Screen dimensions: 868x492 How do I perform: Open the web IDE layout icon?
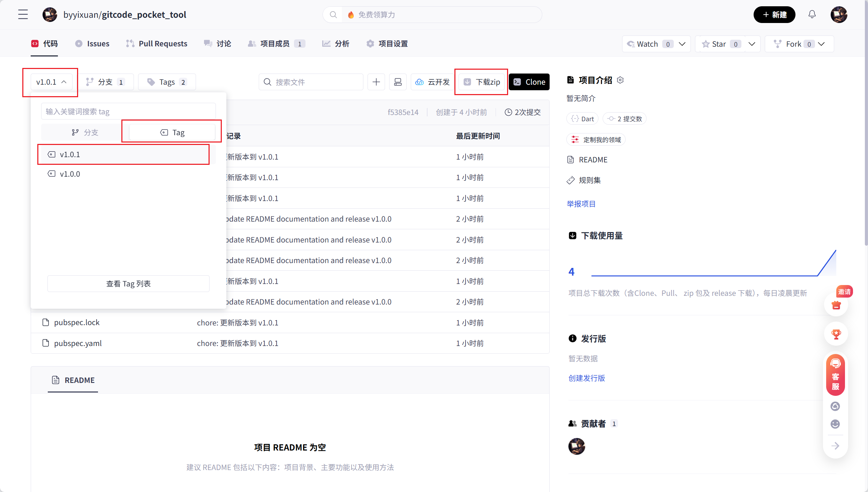[398, 82]
